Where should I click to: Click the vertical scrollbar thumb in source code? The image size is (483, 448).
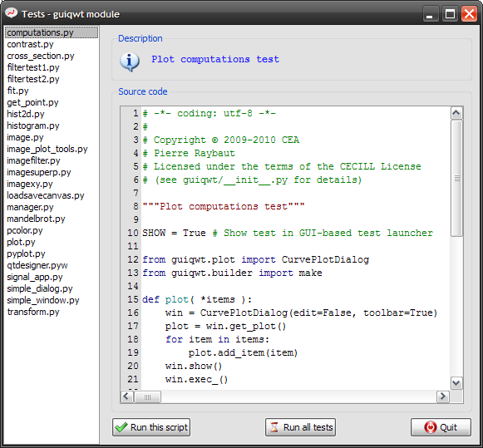(456, 178)
